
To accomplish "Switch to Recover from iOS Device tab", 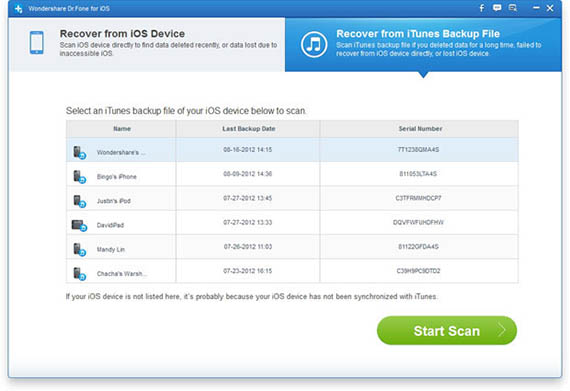I will point(147,44).
